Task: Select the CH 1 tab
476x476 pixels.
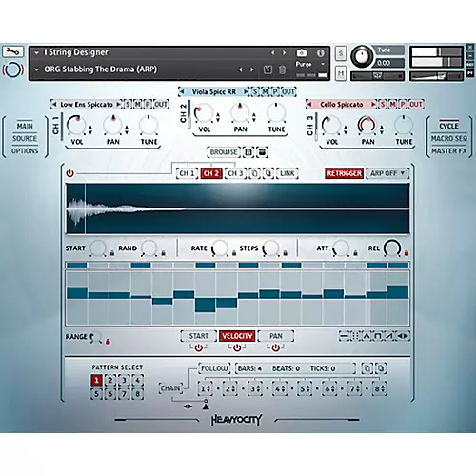Action: coord(187,173)
